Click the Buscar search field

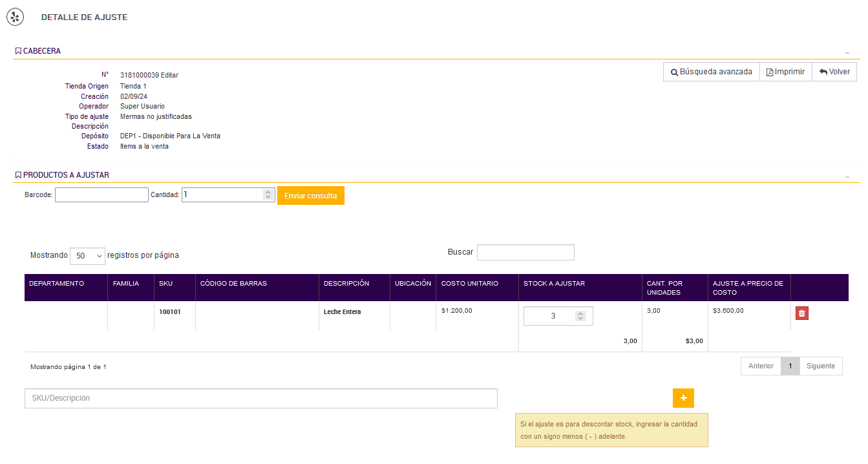(x=525, y=253)
